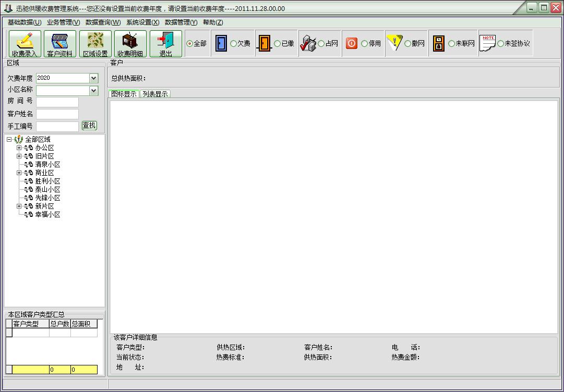Open the 小区名称 dropdown arrow
This screenshot has width=564, height=392.
(x=93, y=91)
